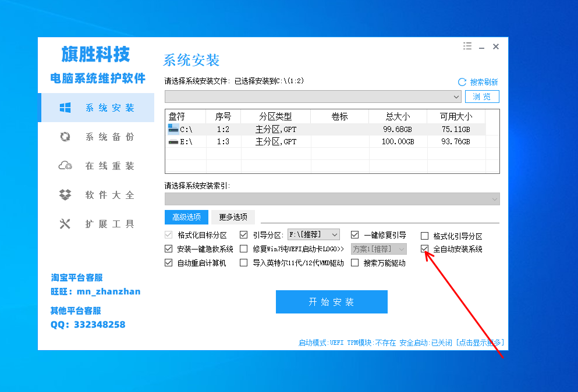
Task: Enable 格式化引导分区
Action: point(424,234)
